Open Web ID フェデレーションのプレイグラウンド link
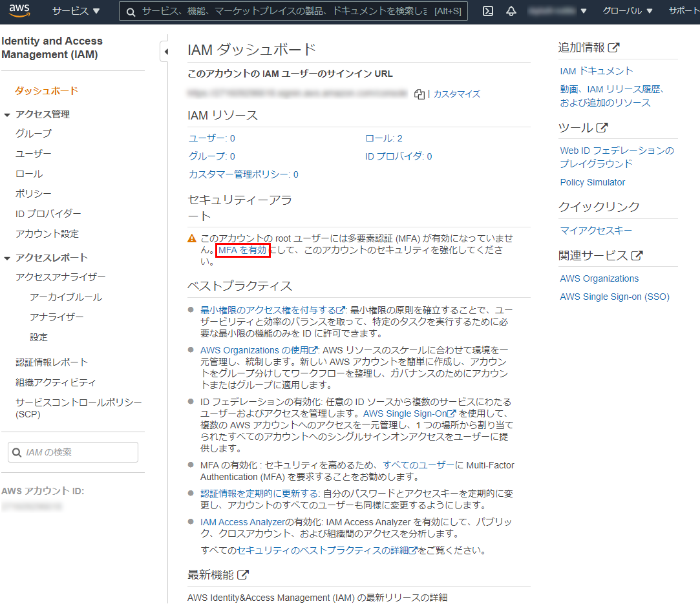The width and height of the screenshot is (700, 606). [x=617, y=157]
